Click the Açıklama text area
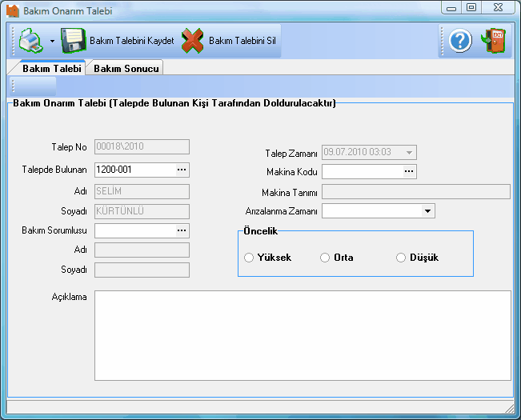This screenshot has width=521, height=420. click(303, 336)
